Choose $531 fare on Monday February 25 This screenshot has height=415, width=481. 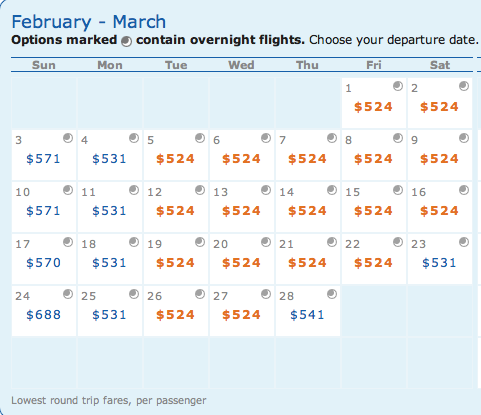(x=109, y=315)
